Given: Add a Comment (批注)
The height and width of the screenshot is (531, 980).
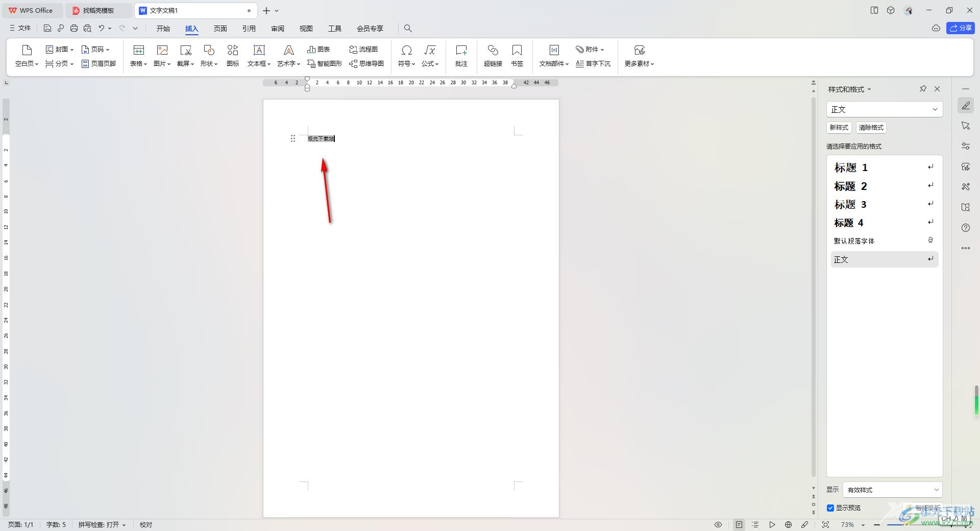Looking at the screenshot, I should [x=461, y=56].
